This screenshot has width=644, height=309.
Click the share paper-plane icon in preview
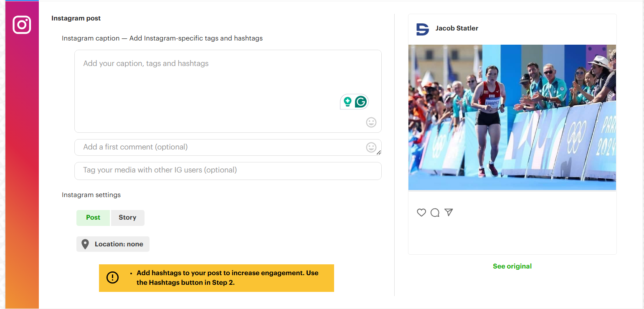449,213
